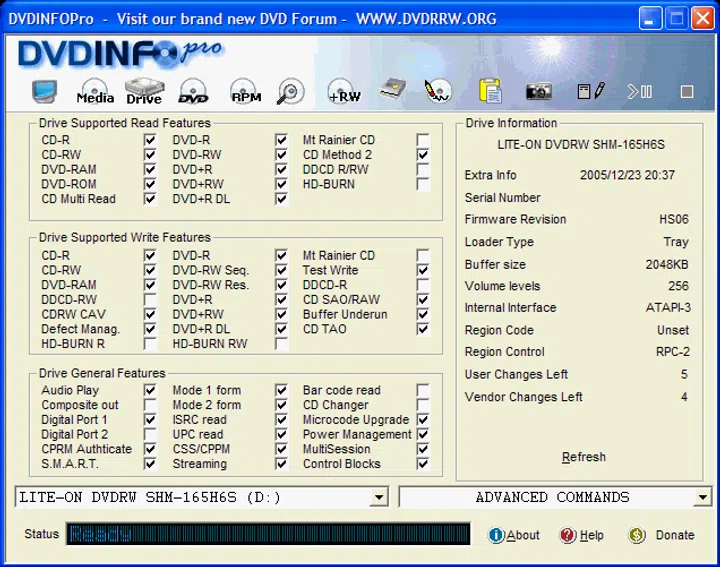The width and height of the screenshot is (720, 567).
Task: Toggle the DVD+R DL read checkbox
Action: (281, 198)
